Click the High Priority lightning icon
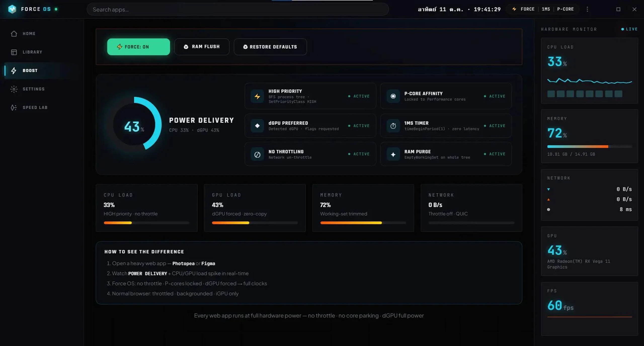 (257, 96)
